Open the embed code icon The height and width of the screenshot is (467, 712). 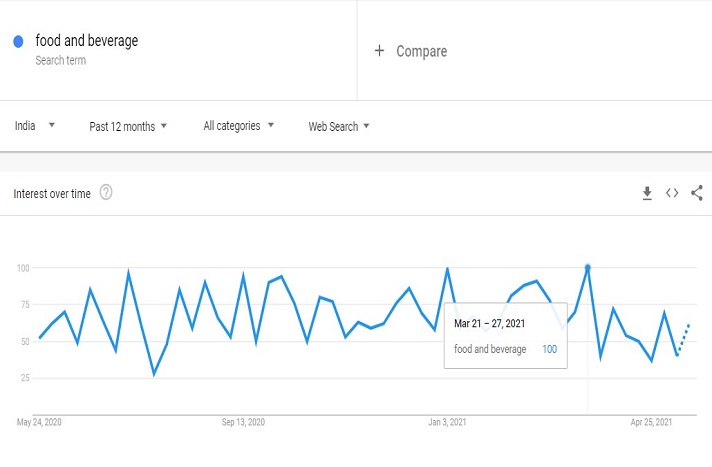point(672,193)
